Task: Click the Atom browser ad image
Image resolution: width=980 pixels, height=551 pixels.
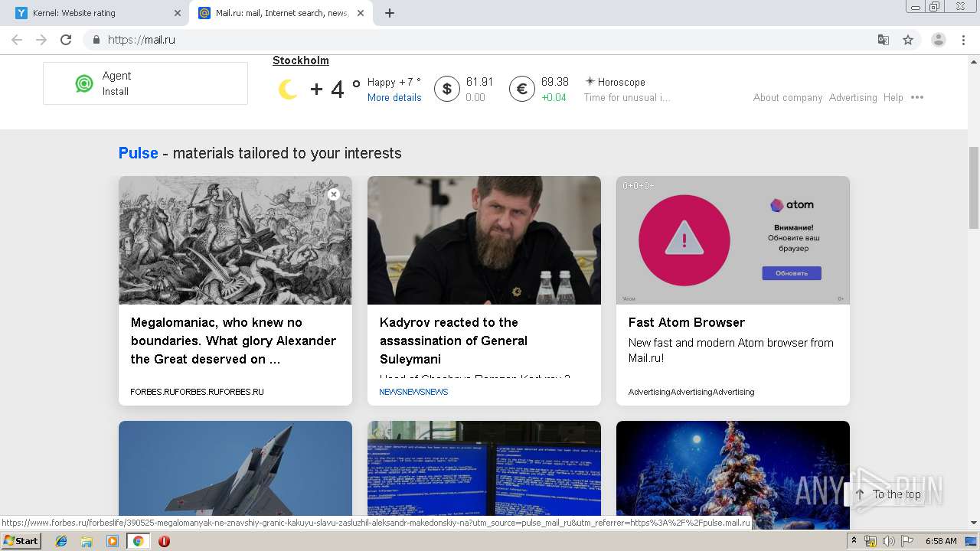Action: click(733, 240)
